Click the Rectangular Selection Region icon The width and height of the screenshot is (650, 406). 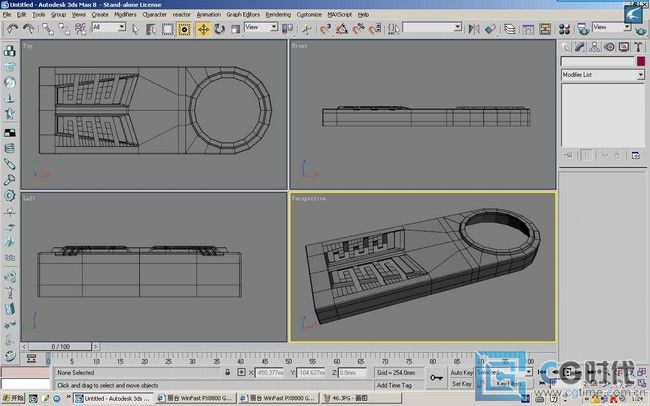[x=167, y=29]
